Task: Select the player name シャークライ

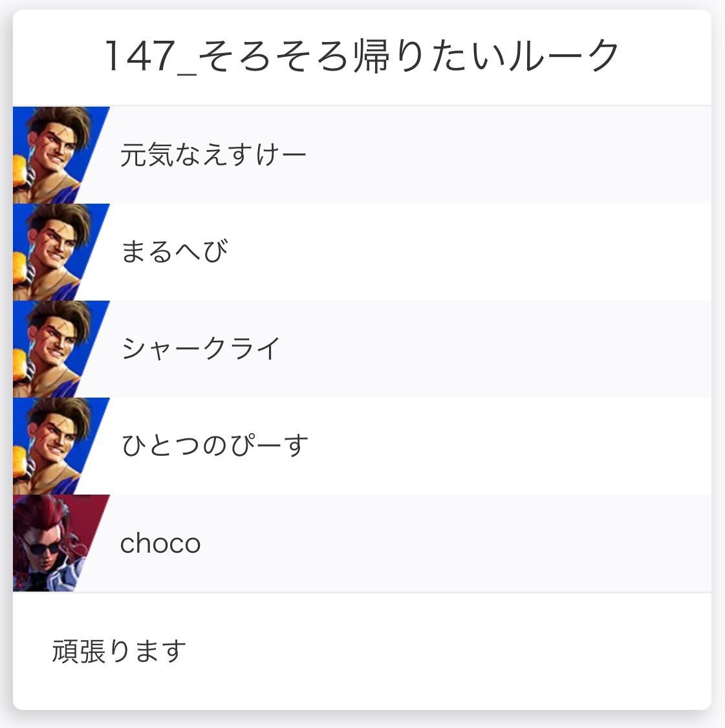Action: click(x=201, y=349)
